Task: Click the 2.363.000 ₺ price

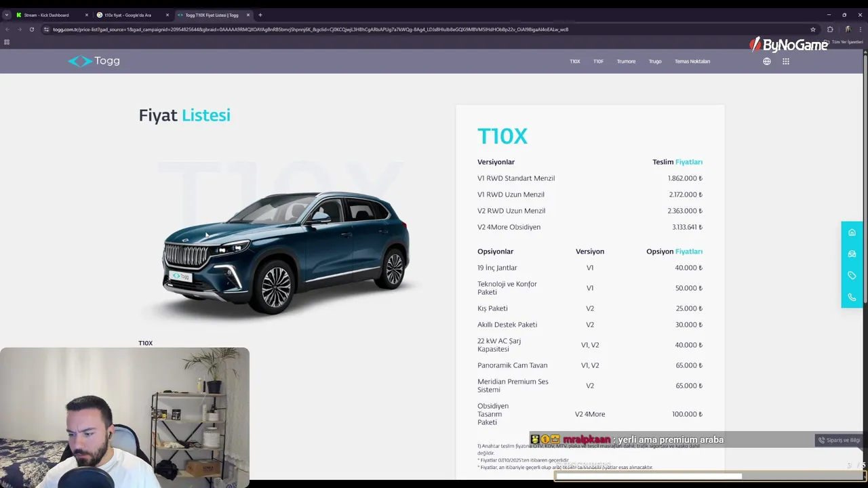Action: (x=685, y=211)
